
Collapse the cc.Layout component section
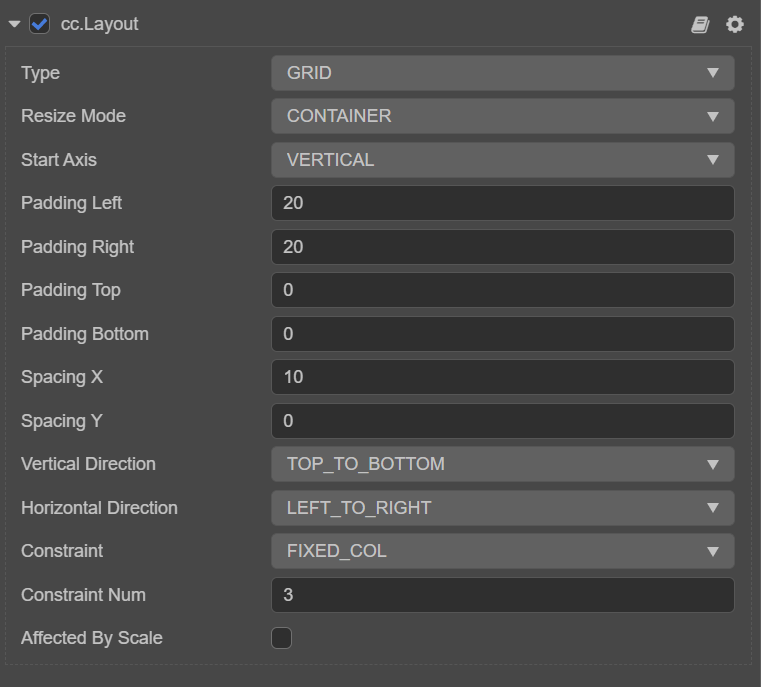[x=14, y=24]
